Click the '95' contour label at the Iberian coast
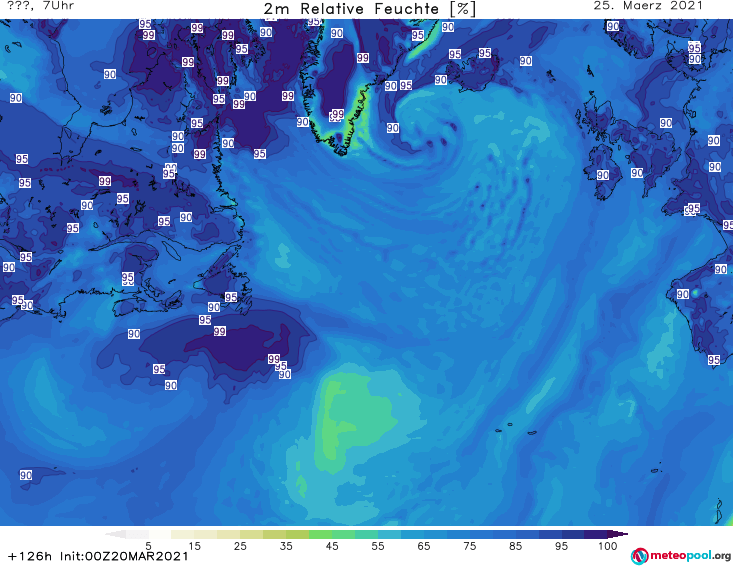 coord(714,360)
